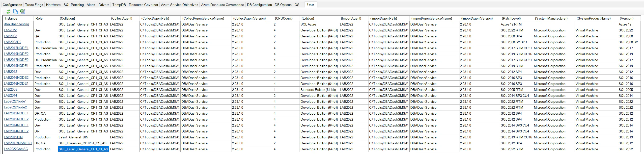Open the LAB2014NODE2 instance link

[x=16, y=131]
